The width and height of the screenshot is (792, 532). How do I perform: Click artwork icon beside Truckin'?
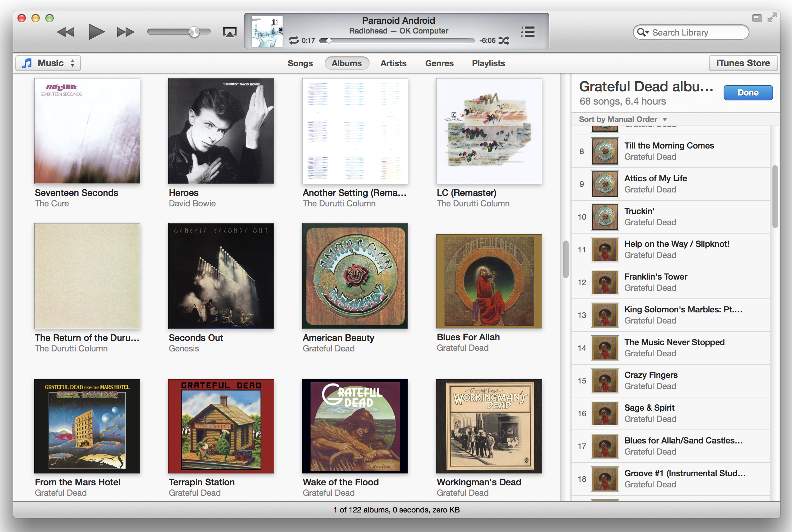pos(605,217)
